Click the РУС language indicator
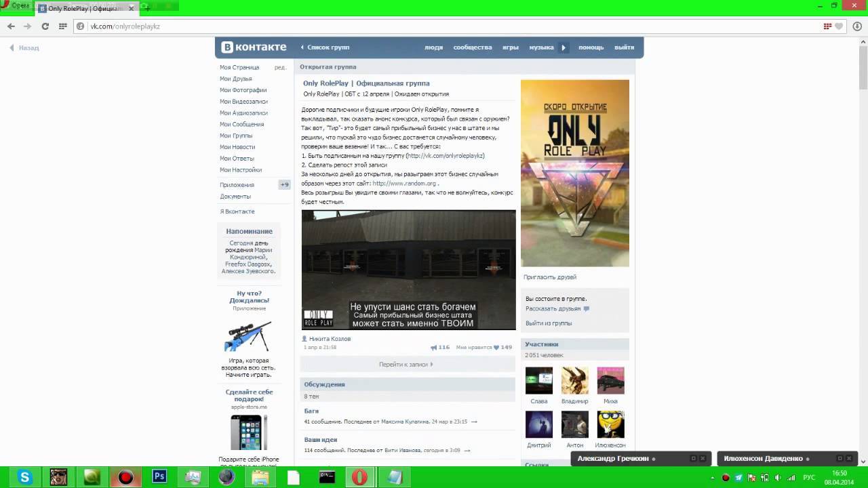868x488 pixels. click(x=810, y=477)
